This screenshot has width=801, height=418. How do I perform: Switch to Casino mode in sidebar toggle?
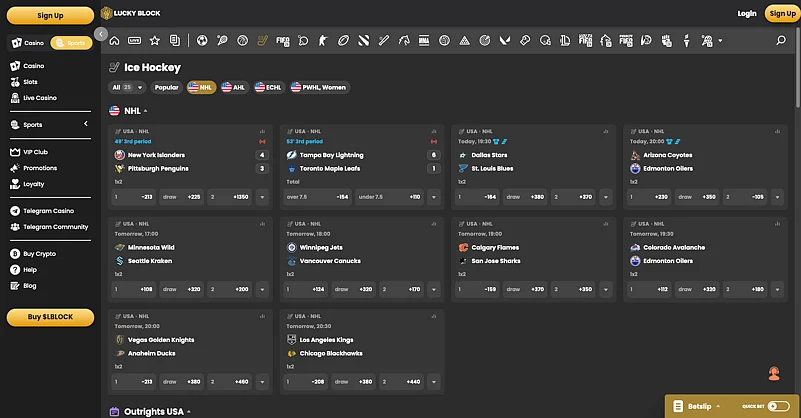tap(29, 43)
